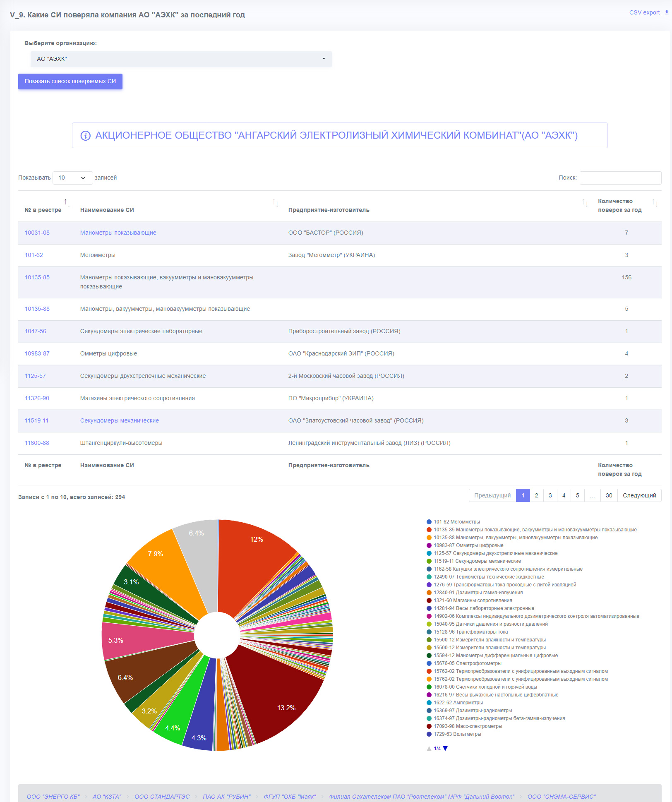Click the 17093-98 Масс-спектрометры legend swatch
This screenshot has width=672, height=802.
click(429, 726)
